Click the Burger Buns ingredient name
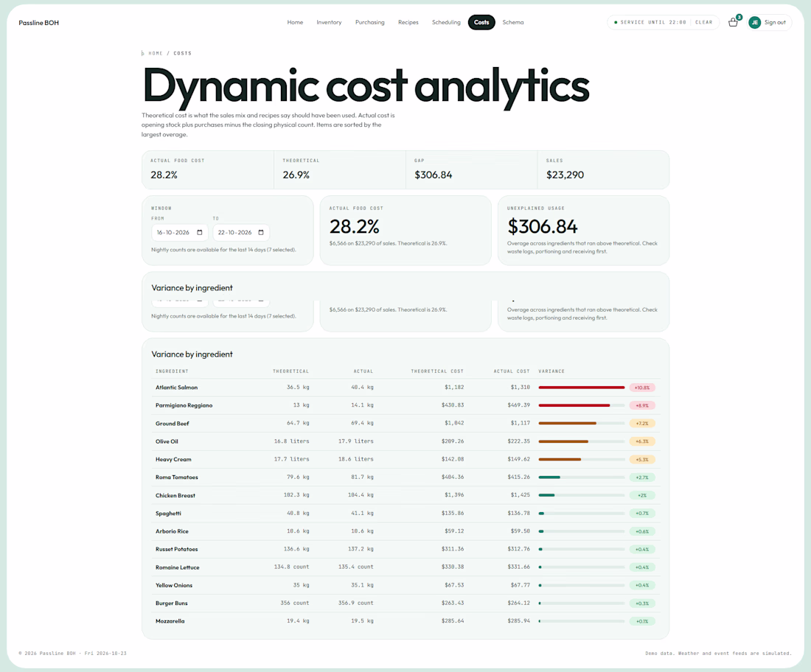811x672 pixels. [172, 603]
